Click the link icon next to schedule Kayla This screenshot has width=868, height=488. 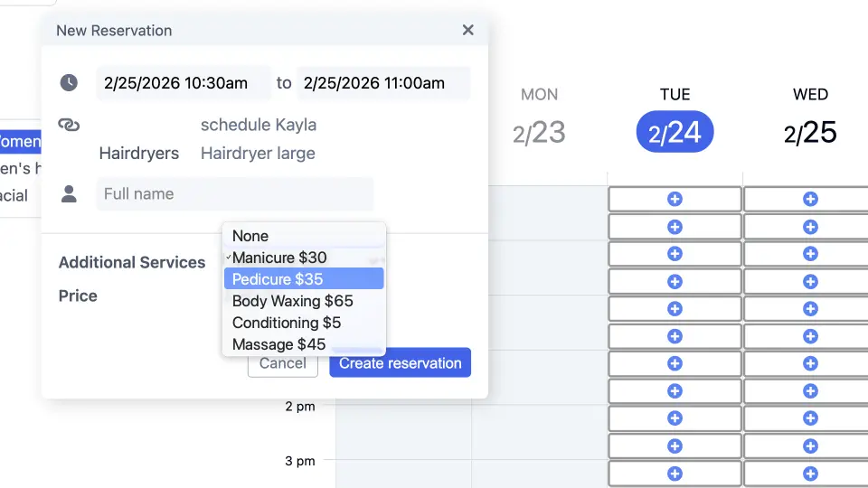point(69,125)
